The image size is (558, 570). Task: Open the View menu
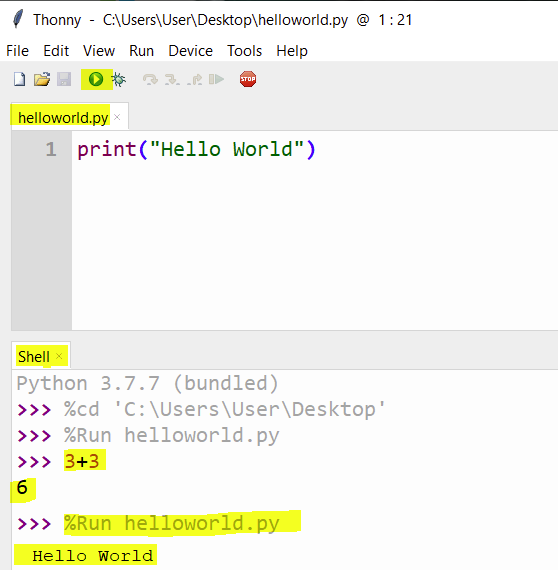[99, 51]
